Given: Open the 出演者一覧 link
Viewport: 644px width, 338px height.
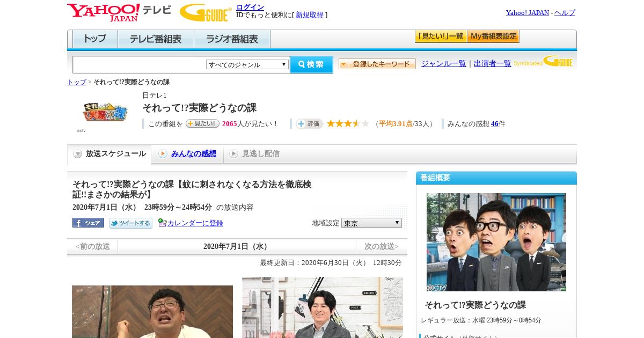Looking at the screenshot, I should (x=492, y=64).
